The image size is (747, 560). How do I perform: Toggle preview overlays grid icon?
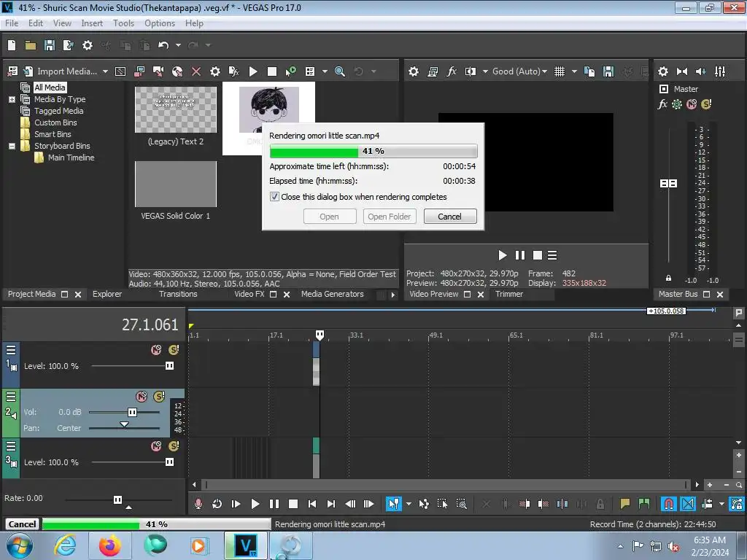560,71
